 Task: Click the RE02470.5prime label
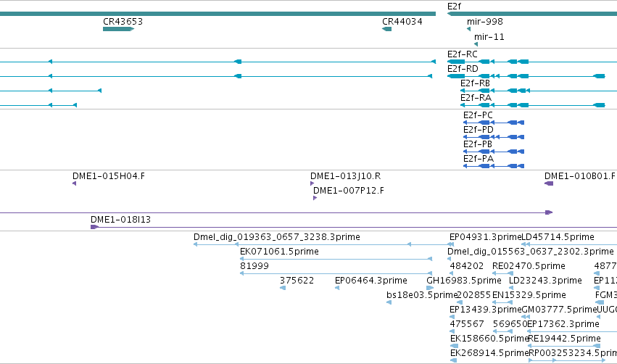coord(529,266)
